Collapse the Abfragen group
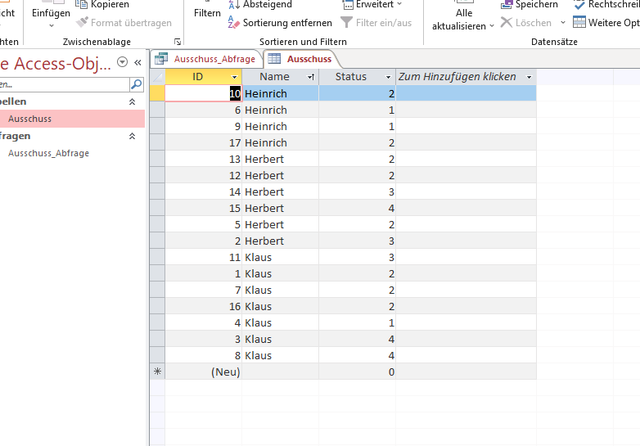Viewport: 640px width, 446px height. coord(132,136)
